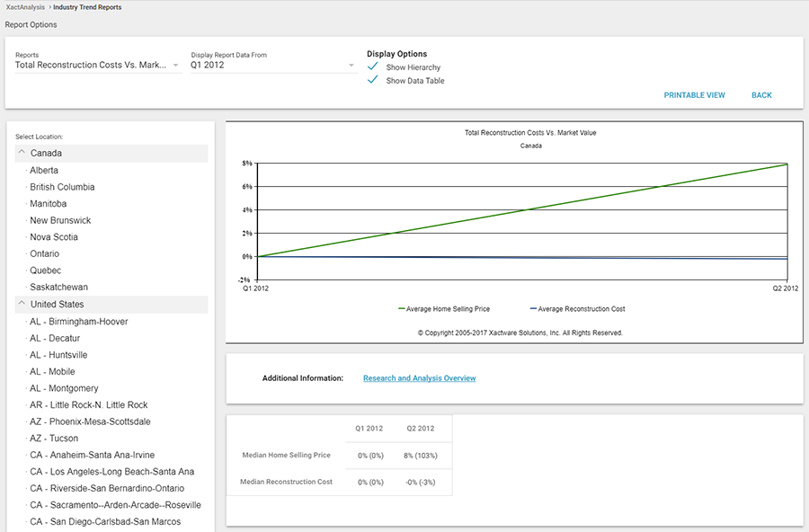Uncheck the Show Data Table option
Image resolution: width=809 pixels, height=532 pixels.
click(373, 81)
